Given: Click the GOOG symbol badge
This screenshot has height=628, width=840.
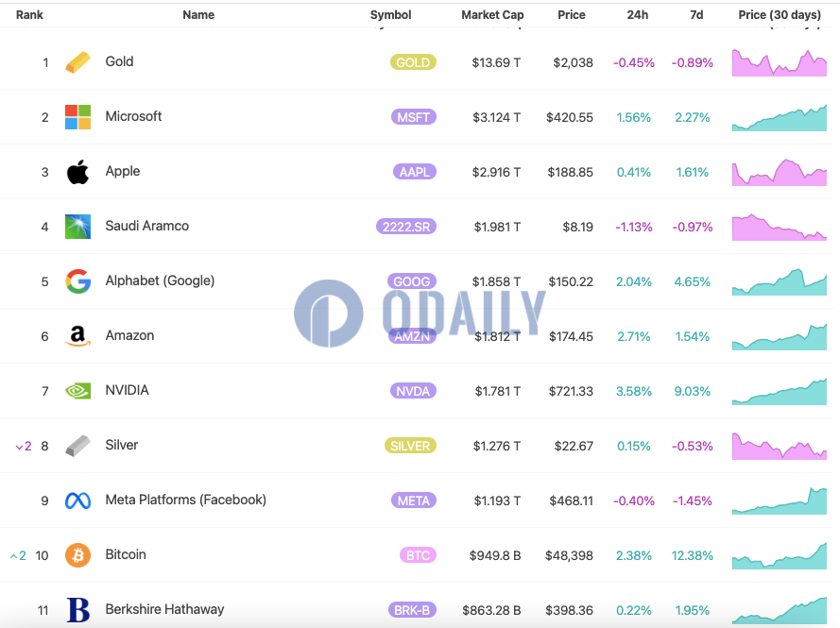Looking at the screenshot, I should point(411,281).
